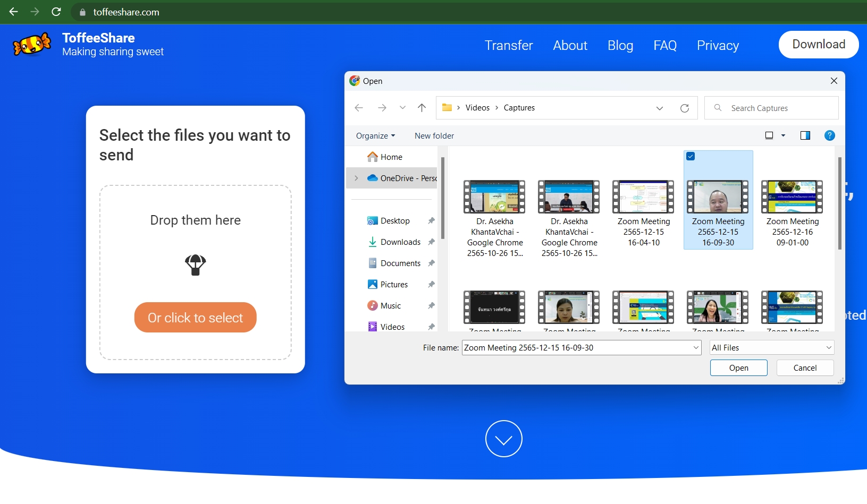Viewport: 867px width, 504px height.
Task: Expand the address bar recent locations chevron
Action: click(659, 108)
